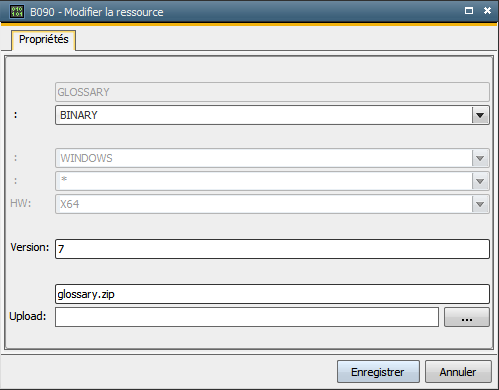This screenshot has width=499, height=390.
Task: Click the glossary.zip filename field
Action: pyautogui.click(x=272, y=294)
